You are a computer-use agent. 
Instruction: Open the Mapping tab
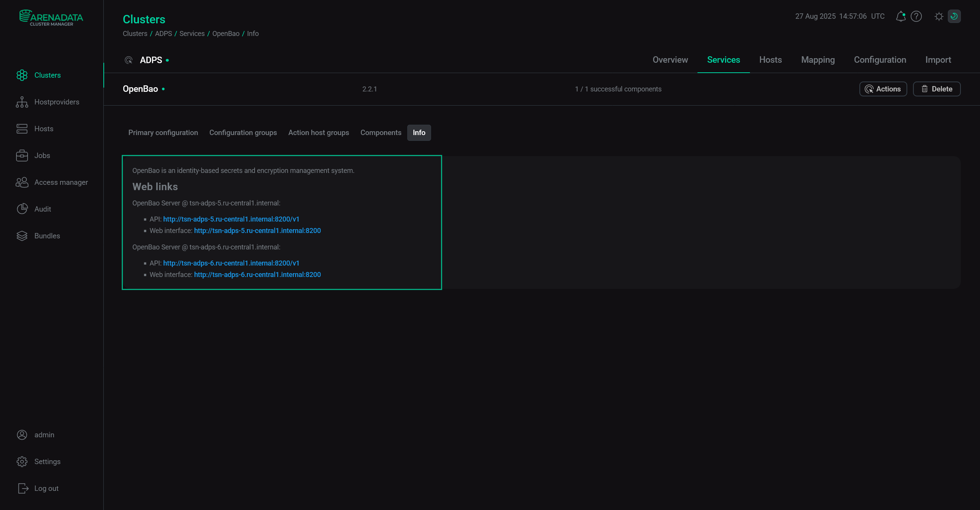(818, 60)
